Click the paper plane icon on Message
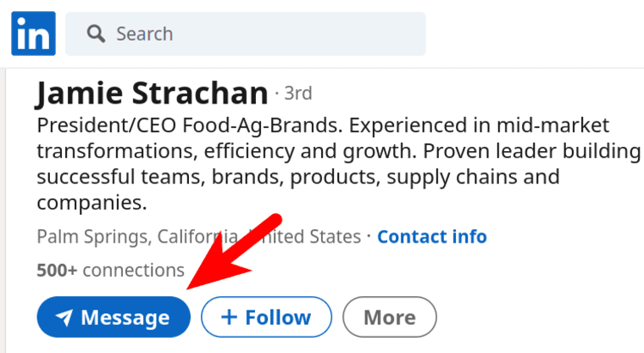This screenshot has height=353, width=644. pos(64,317)
